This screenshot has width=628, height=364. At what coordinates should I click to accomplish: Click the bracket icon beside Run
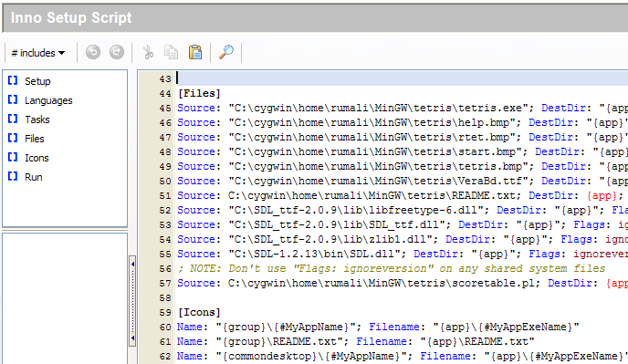coord(13,177)
